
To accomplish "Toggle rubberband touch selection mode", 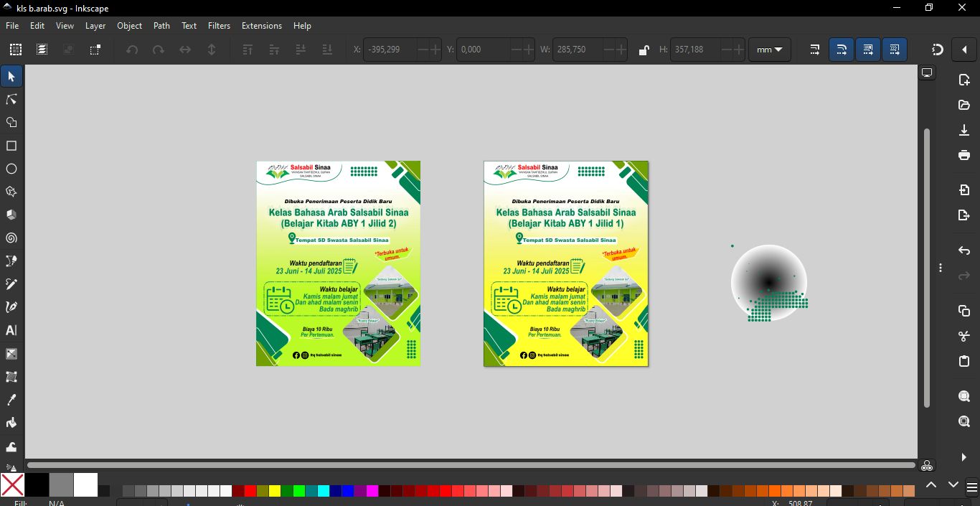I will click(95, 50).
